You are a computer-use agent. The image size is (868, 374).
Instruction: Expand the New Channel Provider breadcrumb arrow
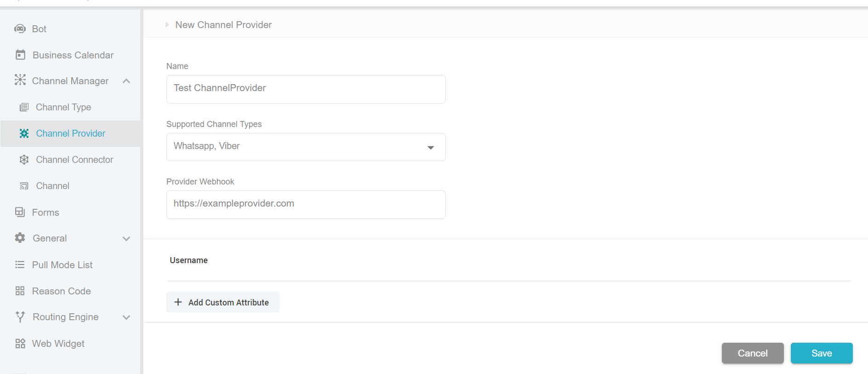(x=167, y=24)
